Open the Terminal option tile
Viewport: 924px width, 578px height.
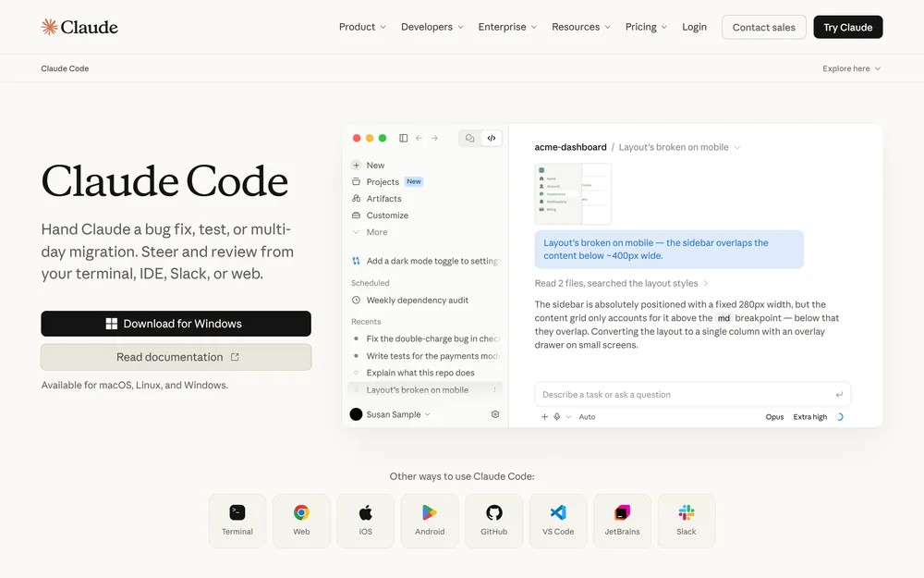(237, 521)
